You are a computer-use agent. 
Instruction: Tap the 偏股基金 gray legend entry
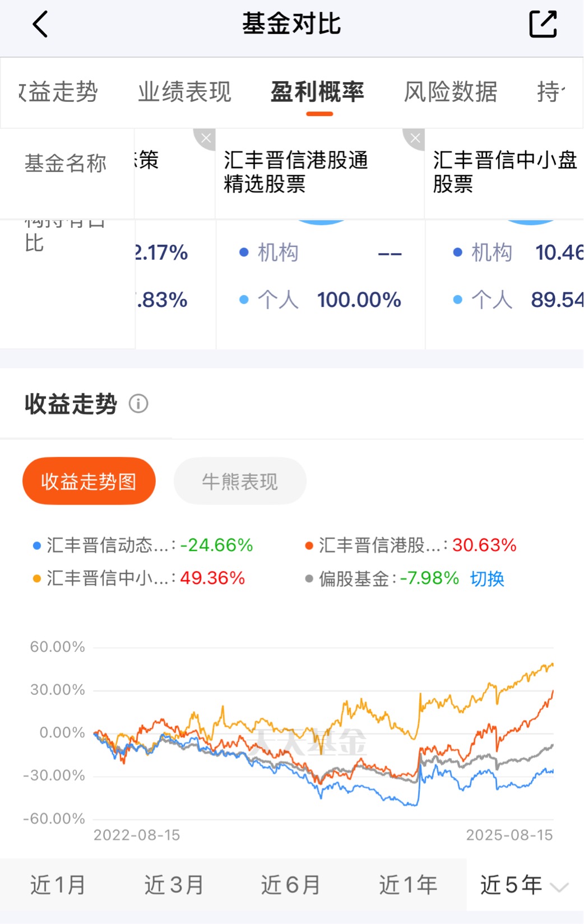pos(382,578)
